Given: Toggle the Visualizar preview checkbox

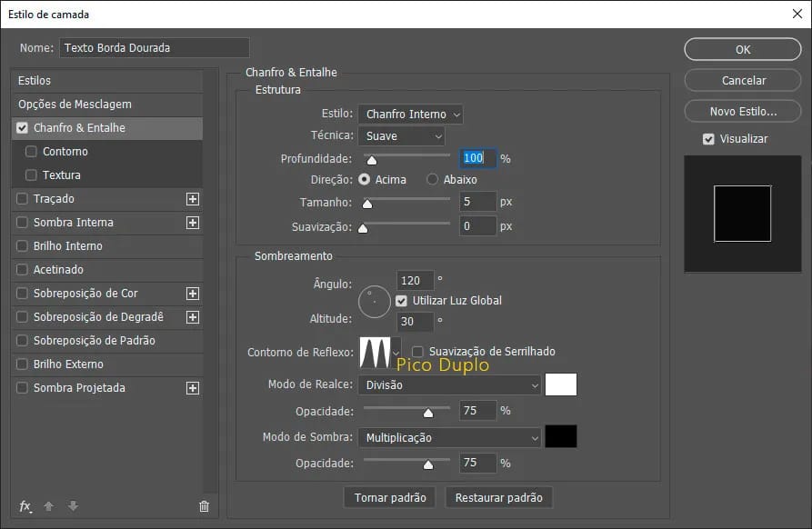Looking at the screenshot, I should (708, 139).
